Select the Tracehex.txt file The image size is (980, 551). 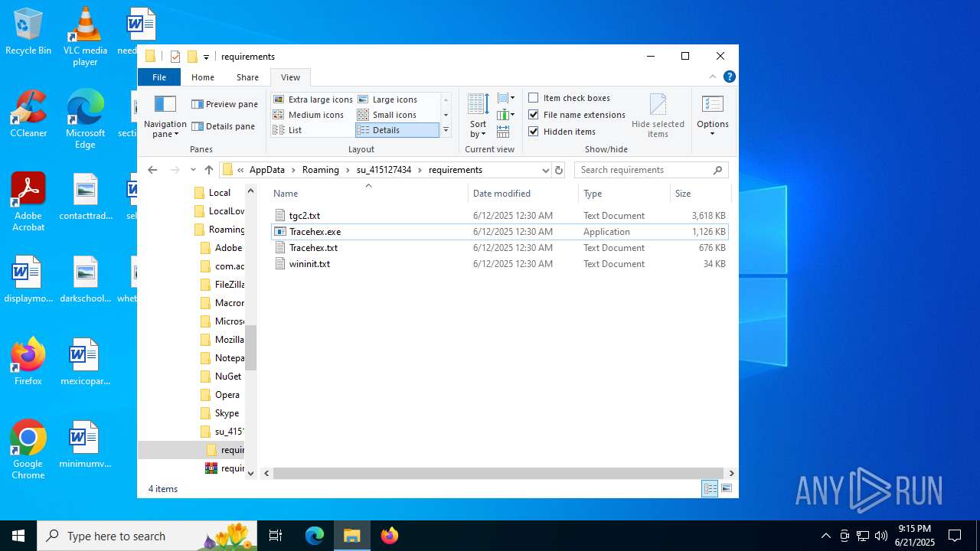click(500, 248)
